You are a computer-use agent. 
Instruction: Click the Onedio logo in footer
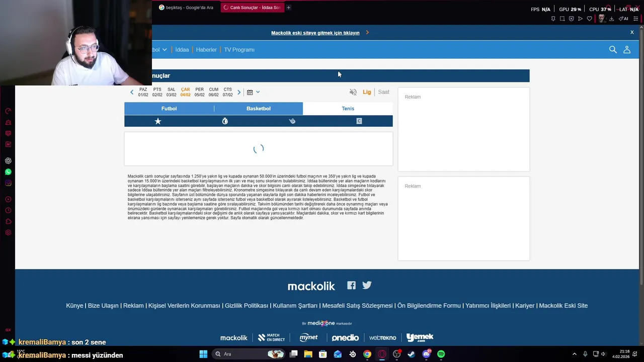[x=345, y=338]
